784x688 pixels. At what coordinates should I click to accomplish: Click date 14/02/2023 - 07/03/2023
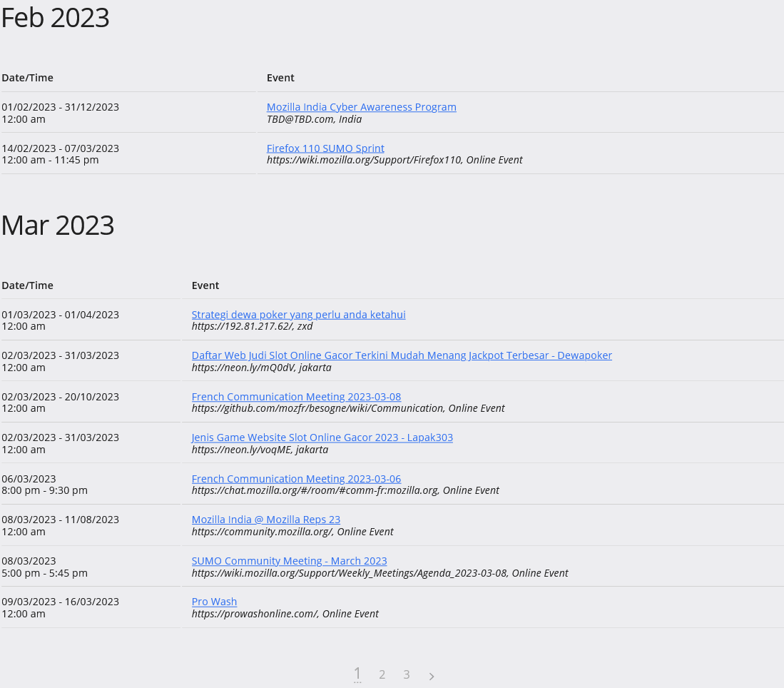click(x=61, y=148)
